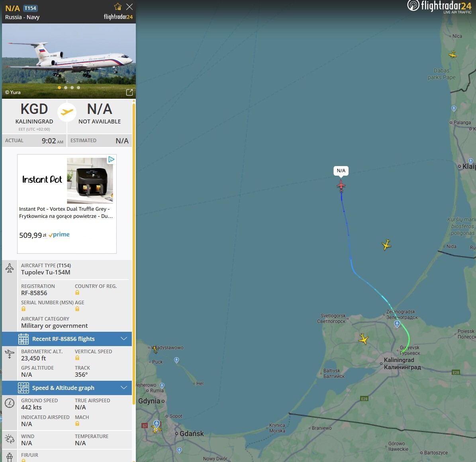Open aircraft photo in external link
This screenshot has width=476, height=462.
click(x=129, y=92)
